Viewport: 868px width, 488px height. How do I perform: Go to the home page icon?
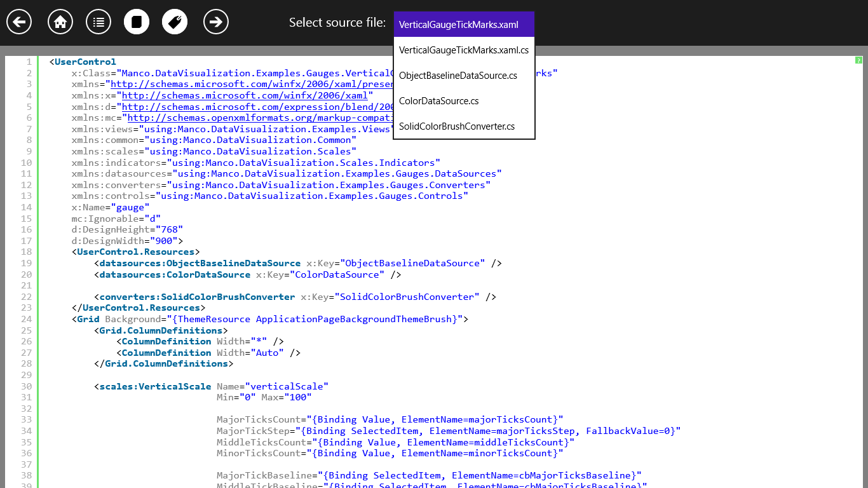tap(60, 22)
